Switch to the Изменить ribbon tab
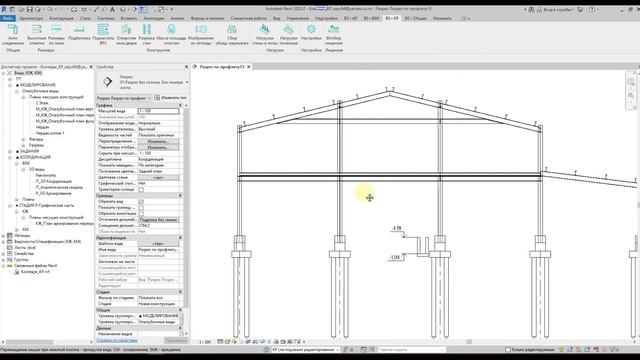This screenshot has height=360, width=640. click(442, 18)
